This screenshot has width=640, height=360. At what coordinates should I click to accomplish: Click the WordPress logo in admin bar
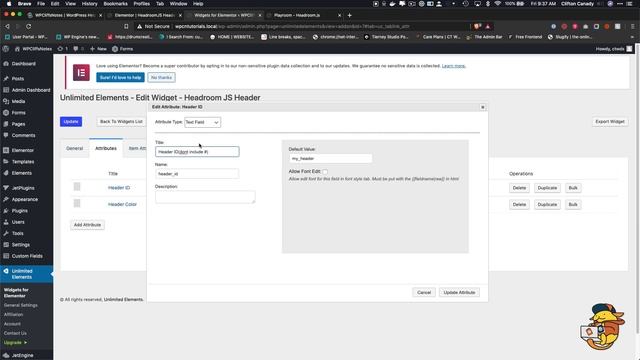(x=6, y=49)
